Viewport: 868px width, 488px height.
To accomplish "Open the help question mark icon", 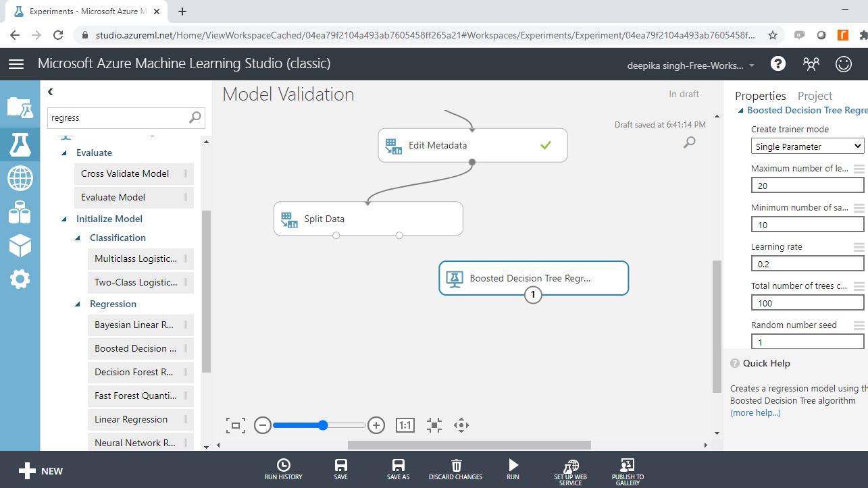I will coord(778,63).
